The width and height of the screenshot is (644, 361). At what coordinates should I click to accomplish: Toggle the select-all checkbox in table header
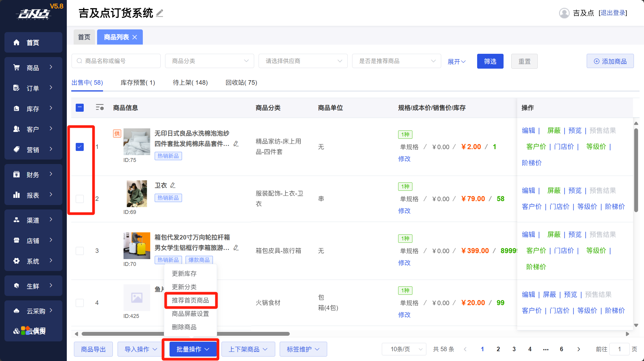click(x=80, y=108)
